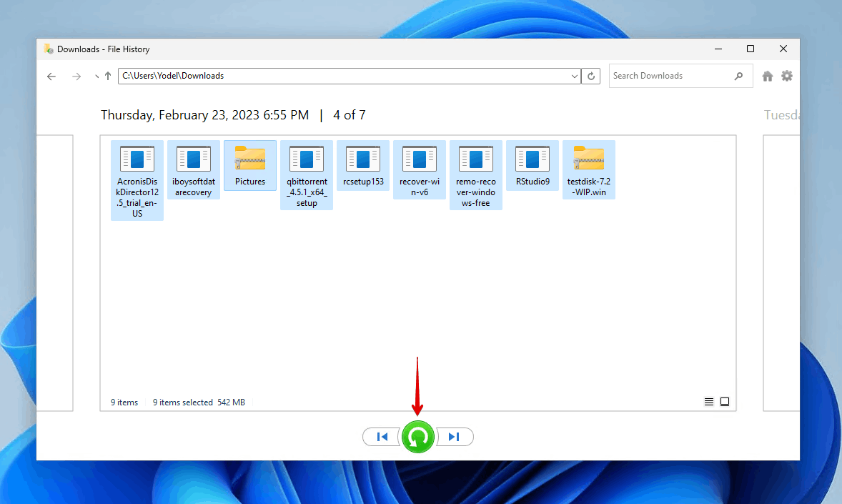Click the Home icon

click(x=768, y=76)
